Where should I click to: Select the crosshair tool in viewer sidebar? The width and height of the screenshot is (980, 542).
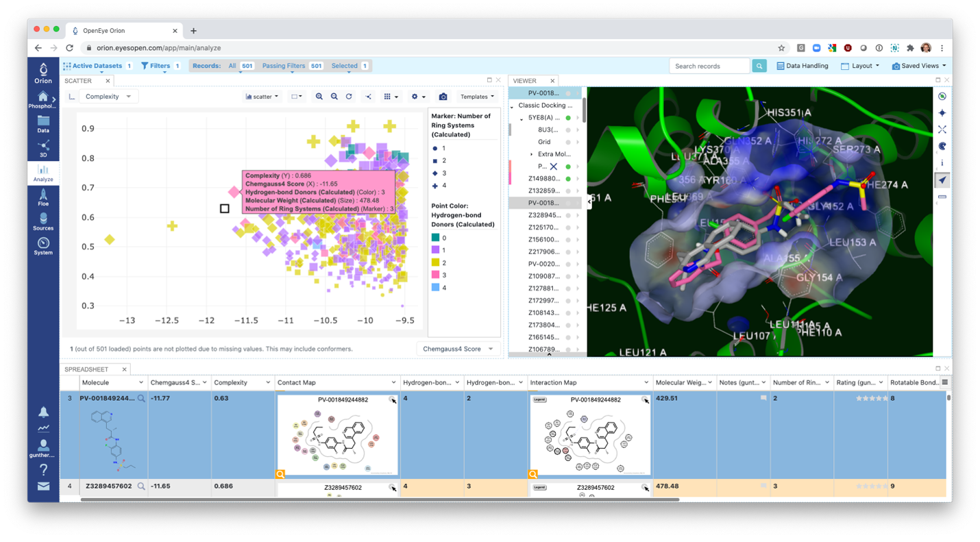tap(942, 129)
